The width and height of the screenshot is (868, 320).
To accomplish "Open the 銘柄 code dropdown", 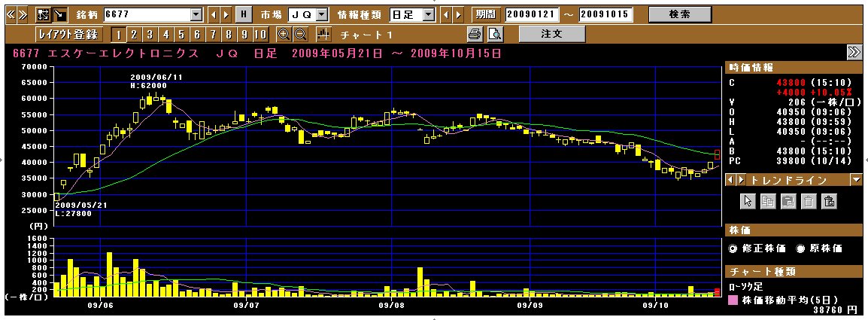I will click(196, 15).
